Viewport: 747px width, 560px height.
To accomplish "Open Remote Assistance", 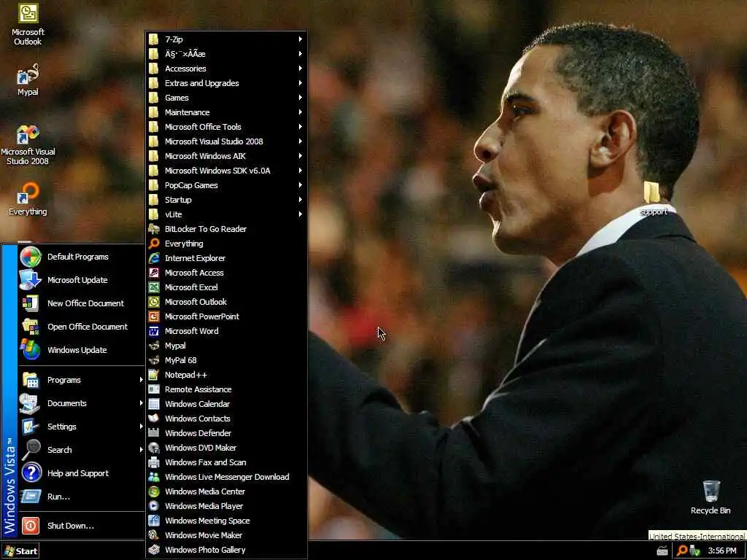I will tap(226, 389).
